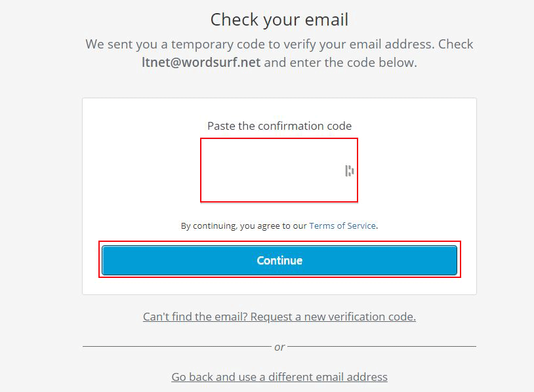Click the horizontal line right of "or"
Image resolution: width=534 pixels, height=392 pixels.
[x=382, y=346]
